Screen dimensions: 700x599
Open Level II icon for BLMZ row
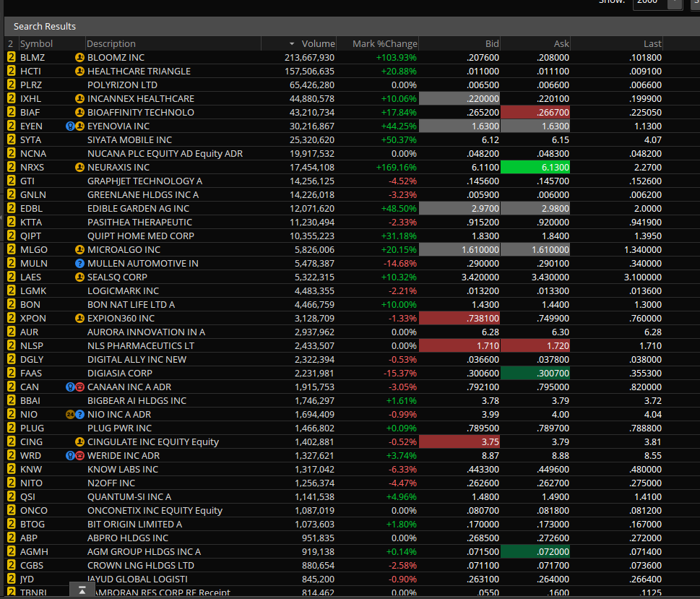pos(11,57)
